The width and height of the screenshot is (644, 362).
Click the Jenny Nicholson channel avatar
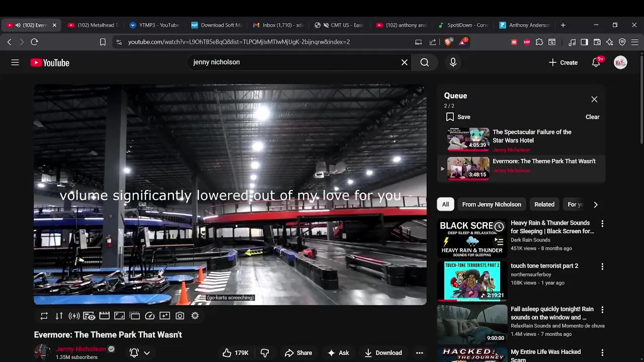point(42,353)
